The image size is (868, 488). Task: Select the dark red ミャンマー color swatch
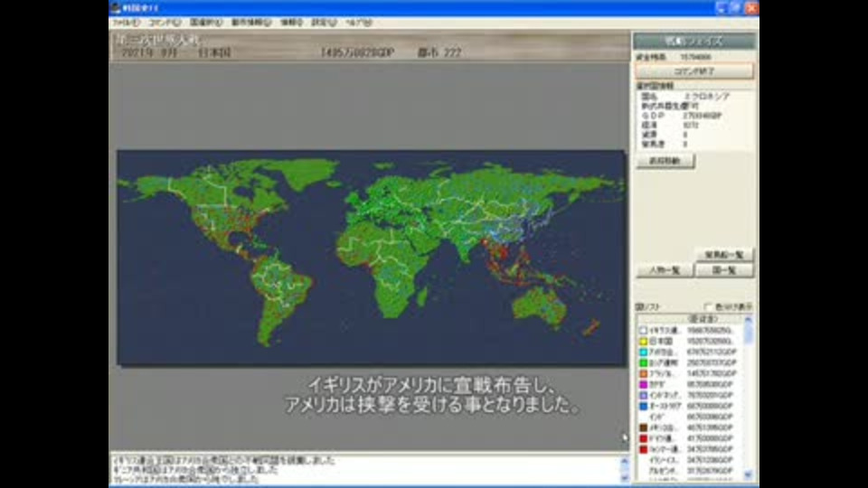(643, 449)
